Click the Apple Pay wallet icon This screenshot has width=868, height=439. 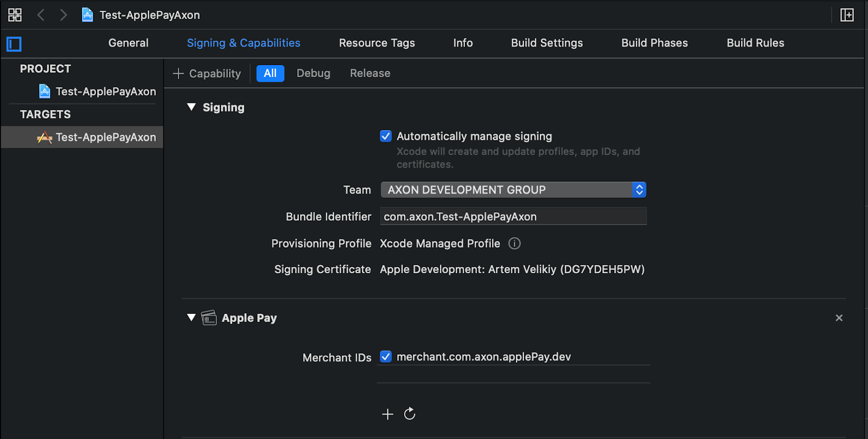(209, 318)
